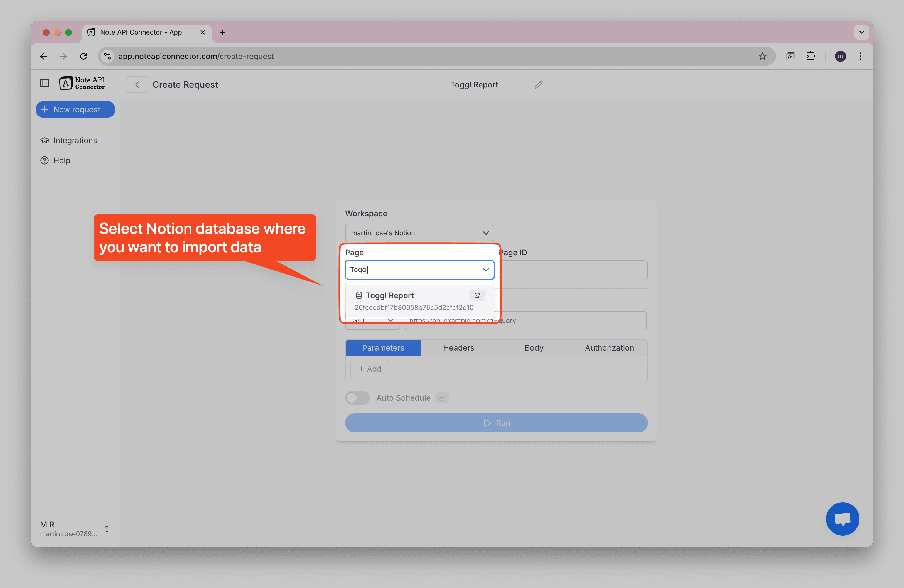Screen dimensions: 904x588
Task: Toggle the sidebar panel icon
Action: click(45, 83)
